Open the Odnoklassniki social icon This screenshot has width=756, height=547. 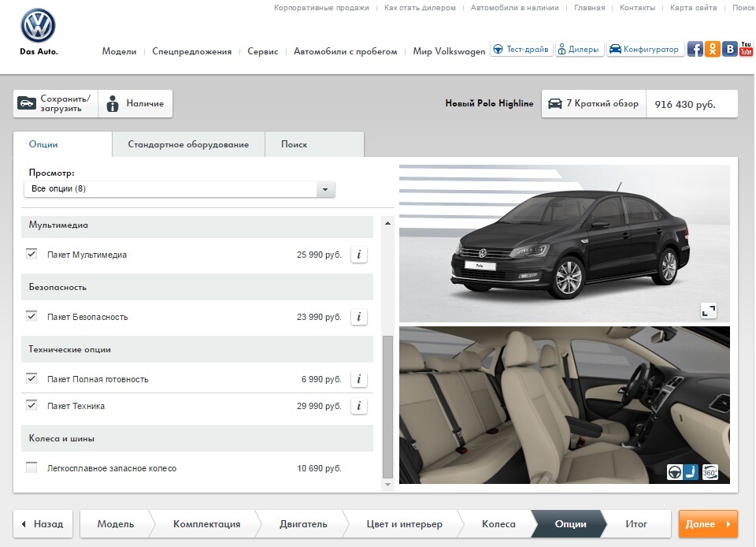712,49
